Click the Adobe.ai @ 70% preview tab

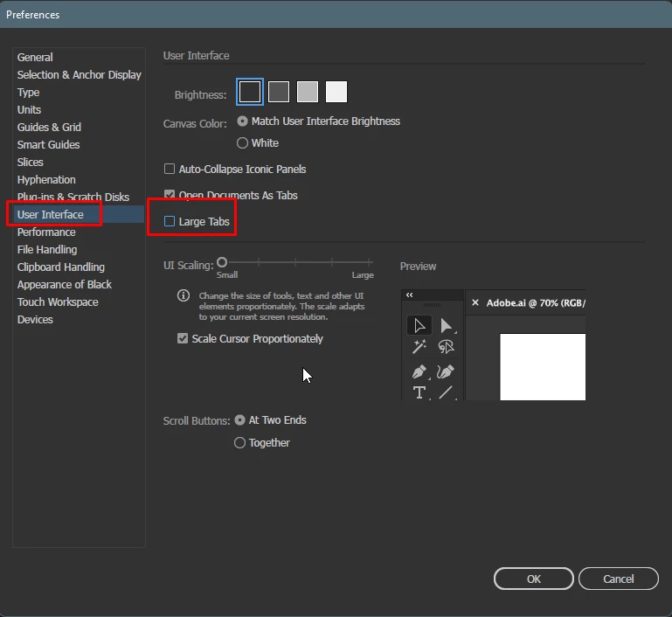[x=525, y=303]
